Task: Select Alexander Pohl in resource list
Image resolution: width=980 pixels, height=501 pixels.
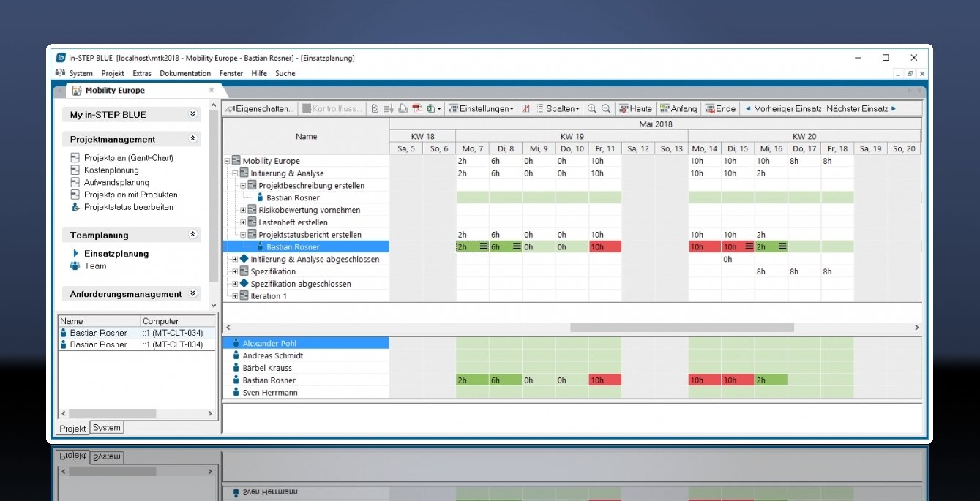Action: coord(306,343)
